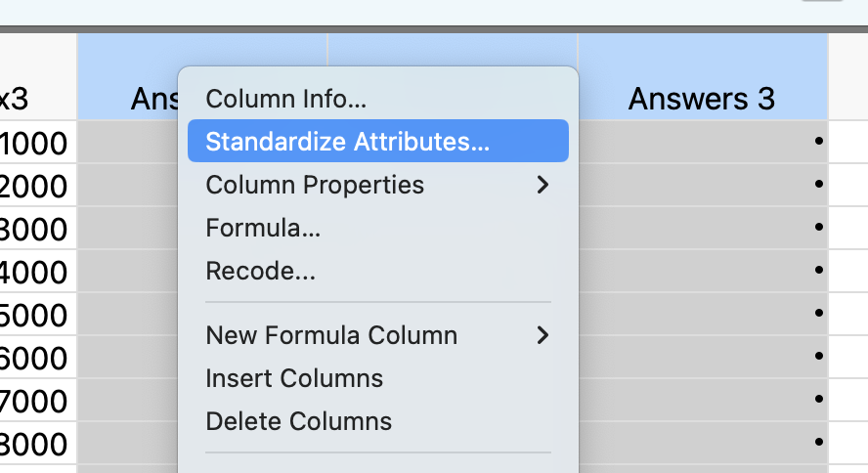Expand the New Formula Column submenu chevron
The image size is (868, 473).
coord(543,335)
